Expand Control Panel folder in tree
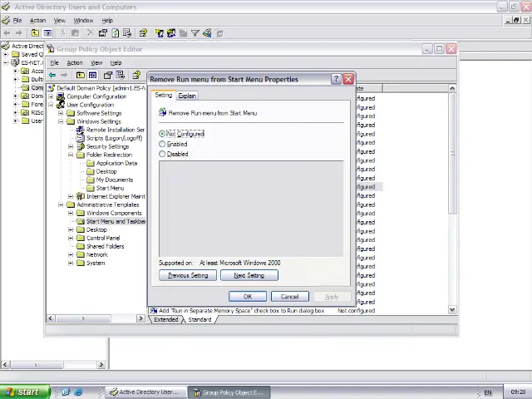 [71, 238]
